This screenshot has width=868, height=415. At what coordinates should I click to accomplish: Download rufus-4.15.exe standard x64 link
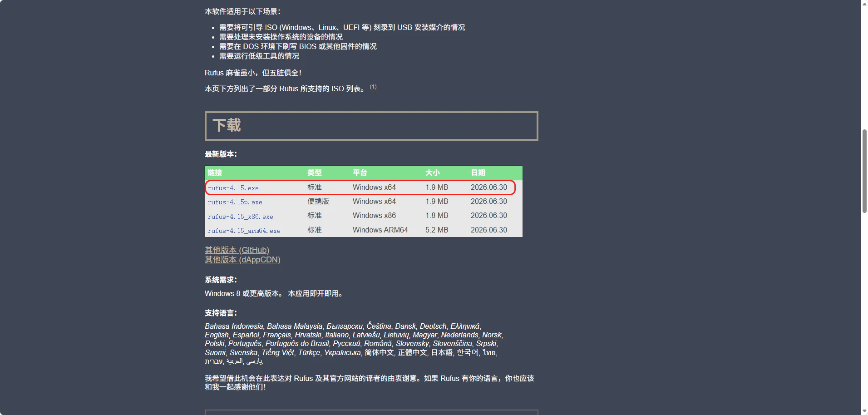(x=233, y=188)
